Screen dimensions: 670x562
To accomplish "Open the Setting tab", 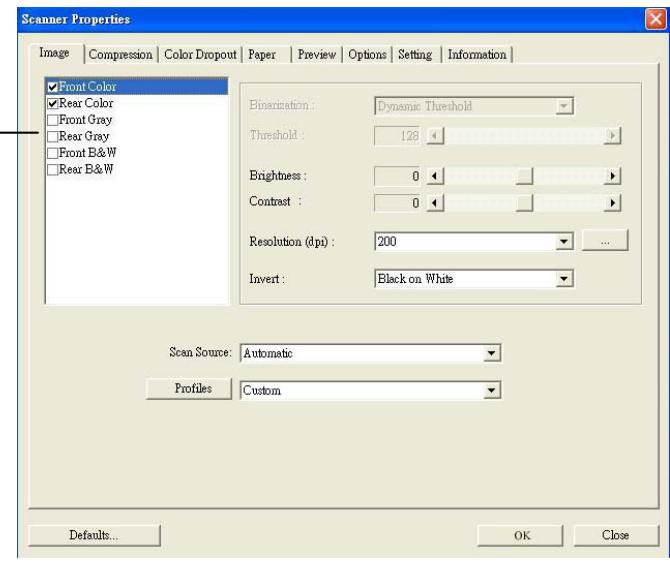I will 415,55.
